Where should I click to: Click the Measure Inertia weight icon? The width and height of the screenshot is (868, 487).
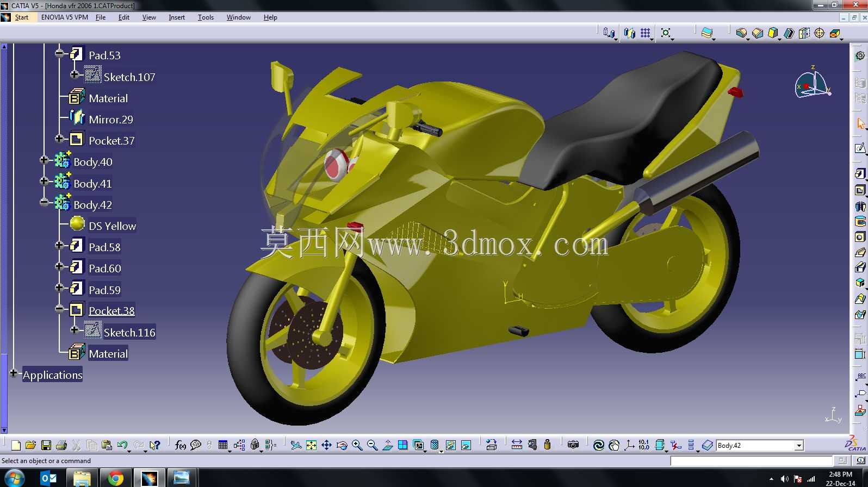click(x=547, y=445)
